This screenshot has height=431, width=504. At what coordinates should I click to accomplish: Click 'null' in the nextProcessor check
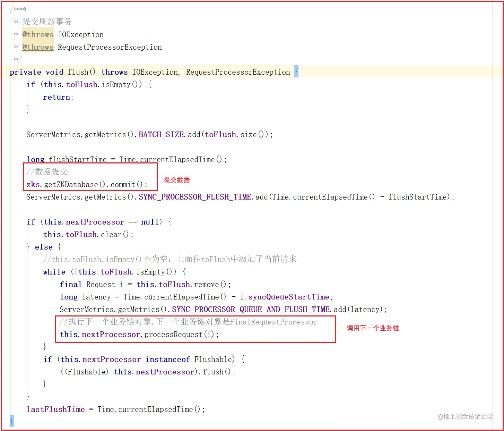click(150, 222)
